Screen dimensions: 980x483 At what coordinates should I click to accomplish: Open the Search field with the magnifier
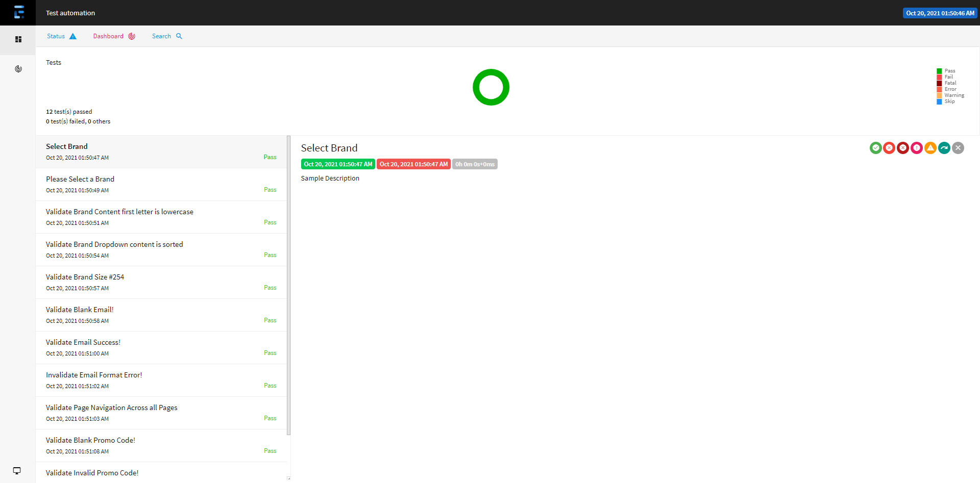click(x=166, y=36)
